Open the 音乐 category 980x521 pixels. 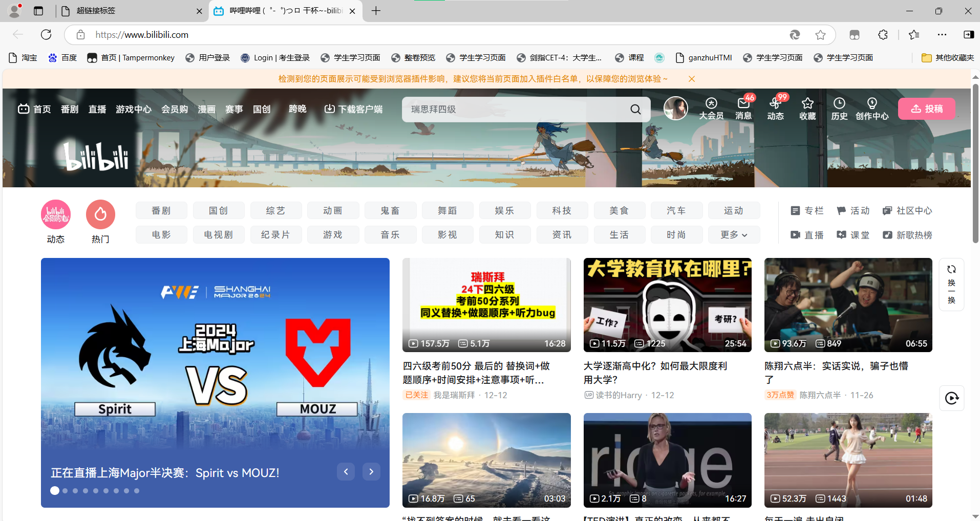tap(390, 234)
